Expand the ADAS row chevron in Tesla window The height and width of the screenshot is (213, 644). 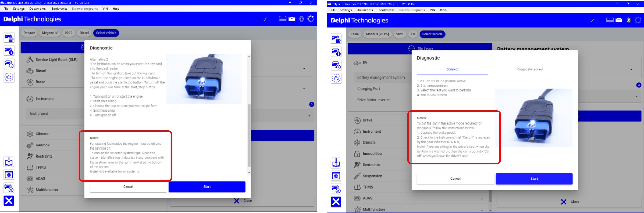click(x=482, y=199)
